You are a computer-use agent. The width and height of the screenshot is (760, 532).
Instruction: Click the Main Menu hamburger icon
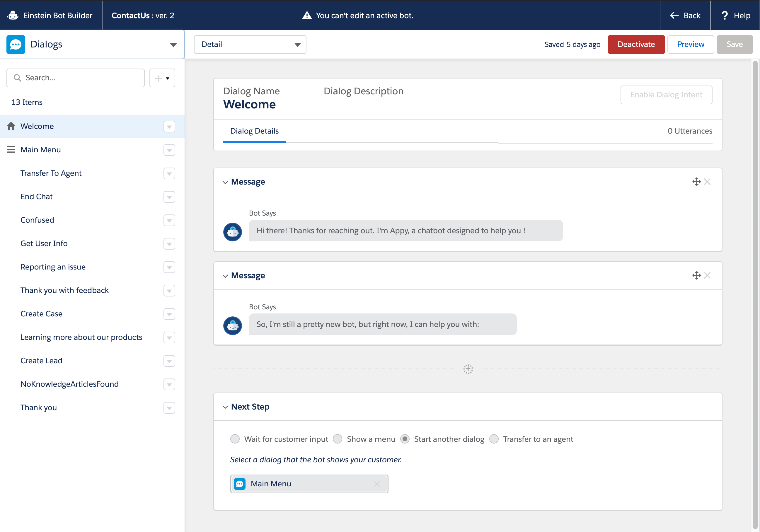point(11,150)
